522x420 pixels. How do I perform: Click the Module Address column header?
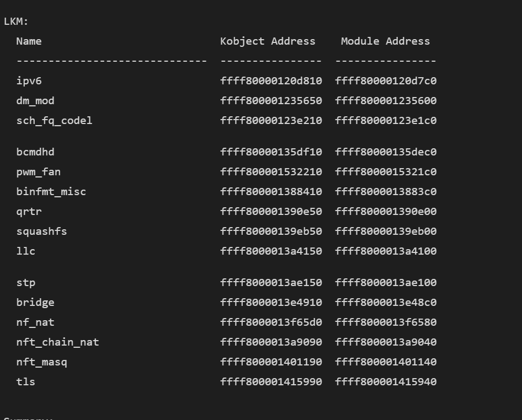[x=385, y=41]
